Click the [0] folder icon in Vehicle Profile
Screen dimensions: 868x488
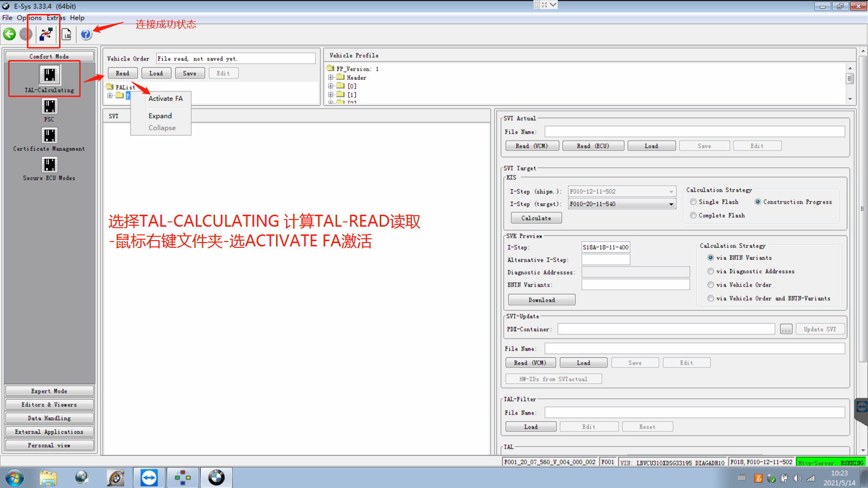341,86
